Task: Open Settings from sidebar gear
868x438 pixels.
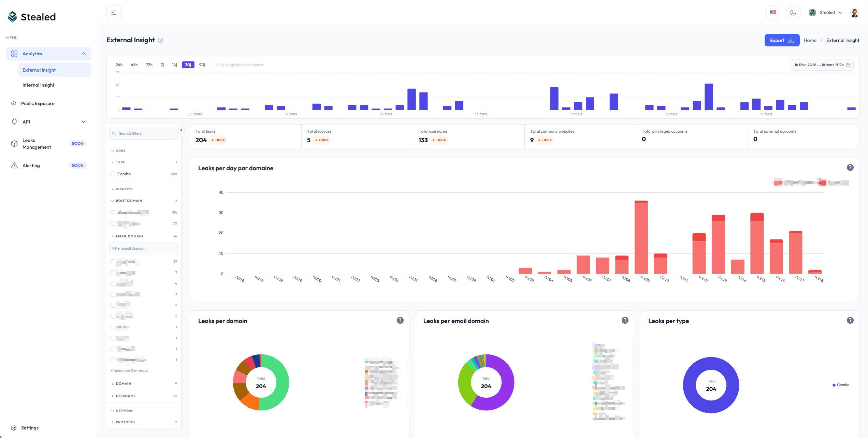Action: pos(14,428)
